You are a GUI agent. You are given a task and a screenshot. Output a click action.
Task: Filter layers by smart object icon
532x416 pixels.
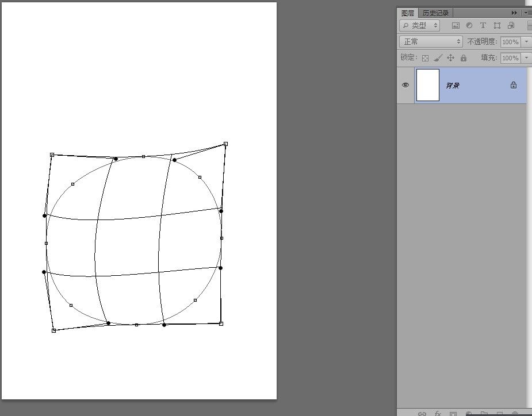511,25
